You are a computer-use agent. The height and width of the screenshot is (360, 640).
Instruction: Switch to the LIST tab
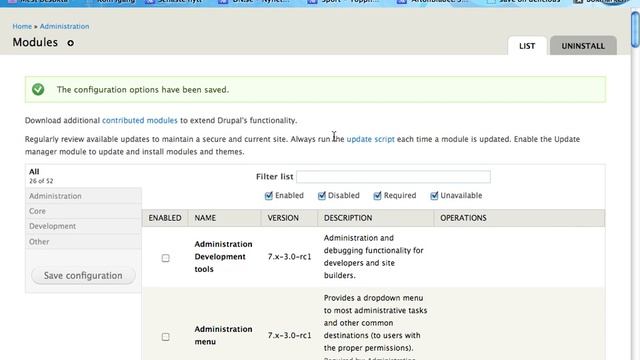pyautogui.click(x=527, y=46)
